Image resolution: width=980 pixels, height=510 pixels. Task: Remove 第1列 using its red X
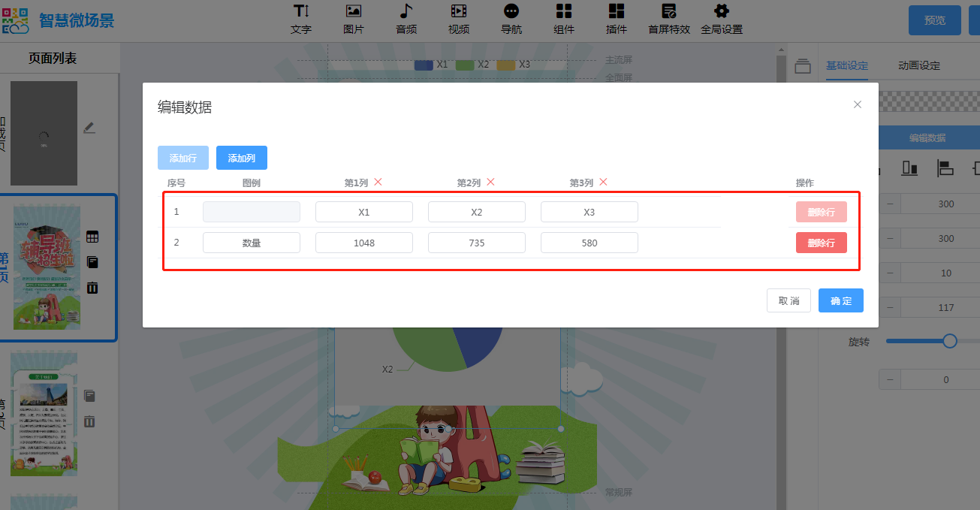pyautogui.click(x=378, y=182)
